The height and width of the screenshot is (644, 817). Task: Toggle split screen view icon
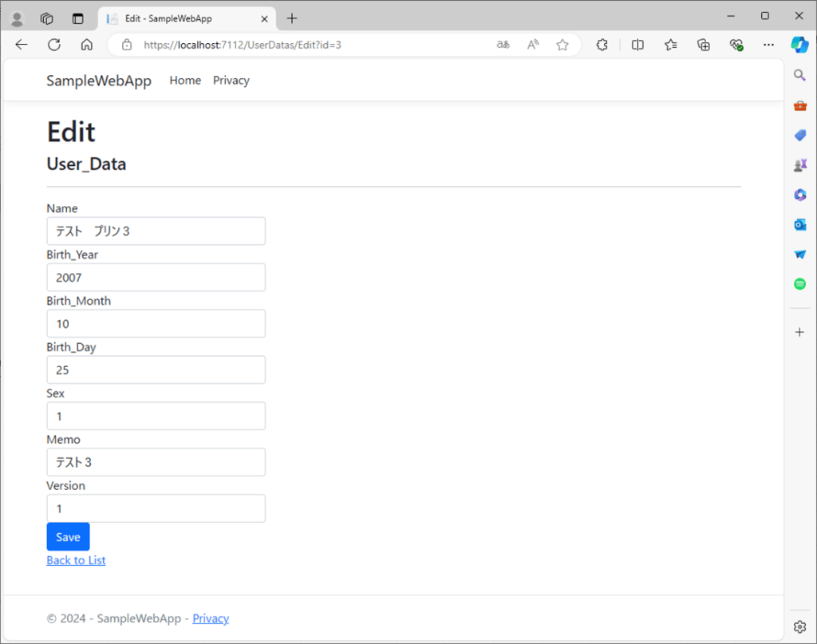point(637,45)
